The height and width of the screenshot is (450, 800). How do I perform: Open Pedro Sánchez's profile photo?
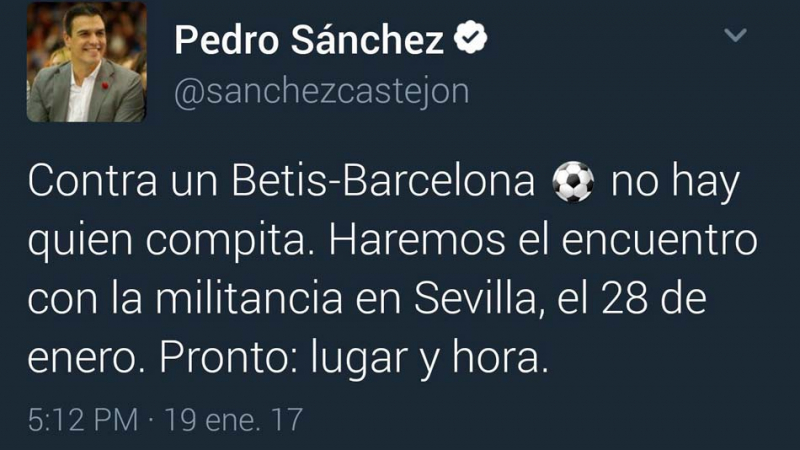point(86,62)
